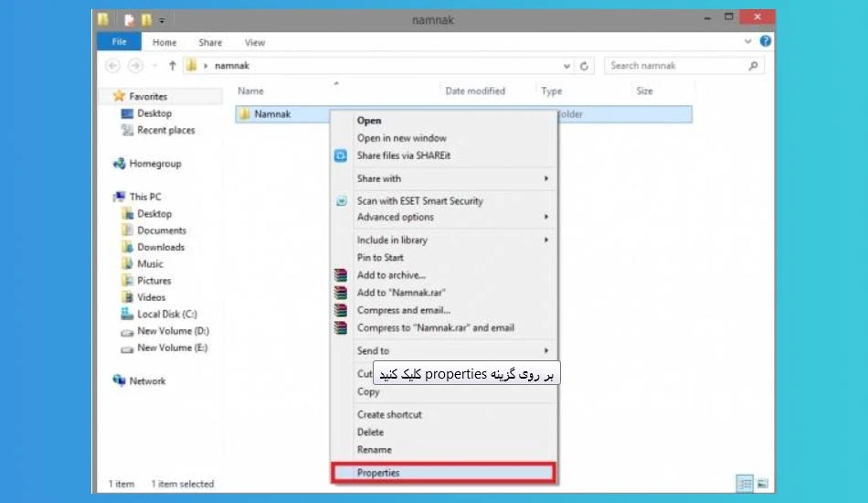
Task: Click the Forward navigation arrow
Action: click(x=135, y=65)
